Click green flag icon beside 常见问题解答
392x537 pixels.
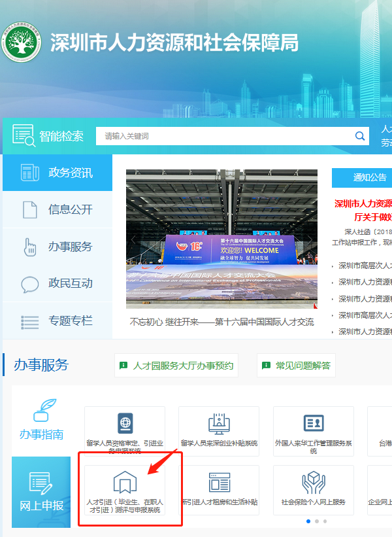coord(266,366)
